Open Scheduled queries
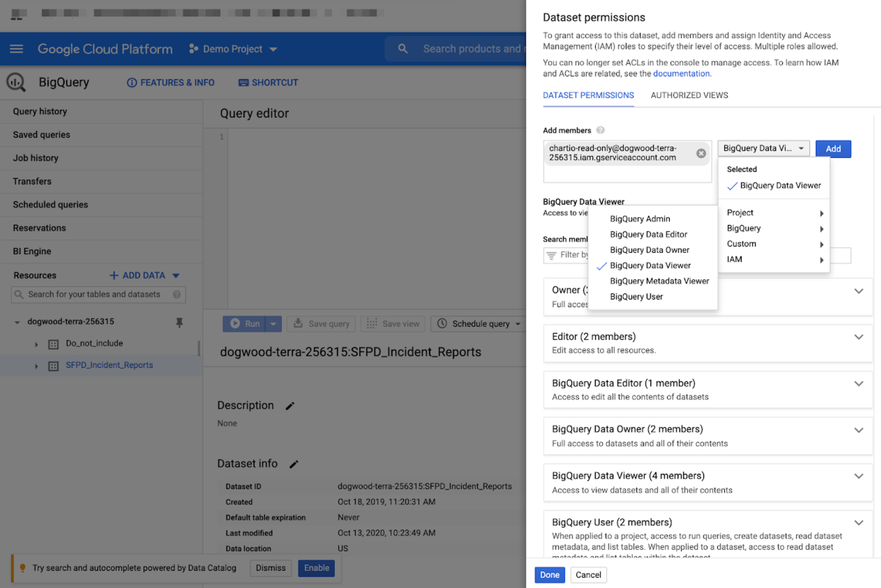The width and height of the screenshot is (881, 588). (x=101, y=205)
